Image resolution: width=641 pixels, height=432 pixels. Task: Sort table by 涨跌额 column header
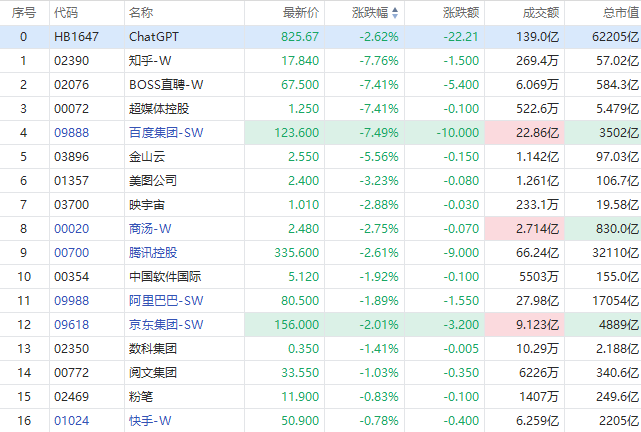coord(460,13)
